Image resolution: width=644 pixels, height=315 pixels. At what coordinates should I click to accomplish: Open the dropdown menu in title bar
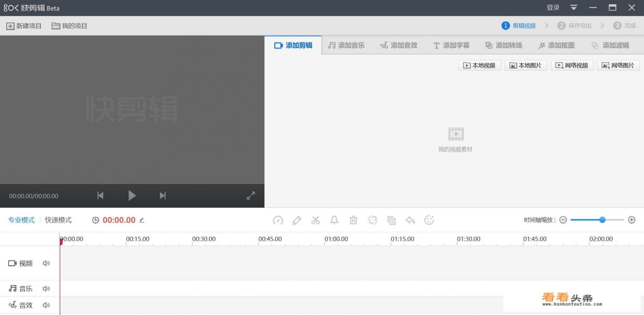[574, 8]
